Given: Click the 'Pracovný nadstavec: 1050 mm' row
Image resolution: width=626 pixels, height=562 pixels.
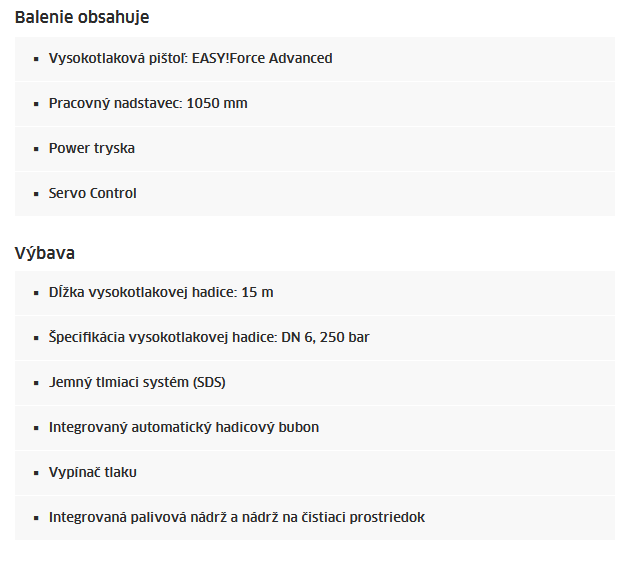Looking at the screenshot, I should [x=315, y=104].
